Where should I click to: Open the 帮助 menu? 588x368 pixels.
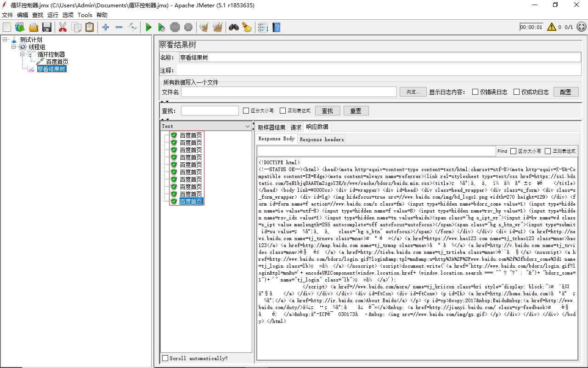tap(102, 15)
